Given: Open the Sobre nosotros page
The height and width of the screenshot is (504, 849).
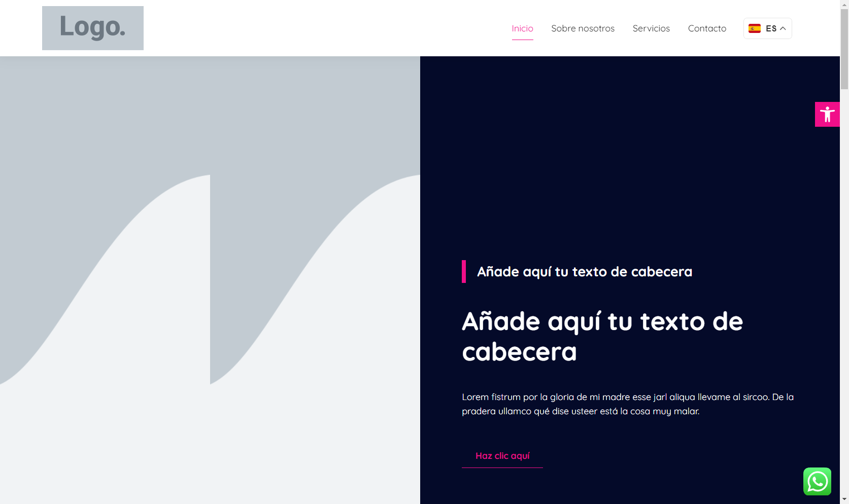Looking at the screenshot, I should tap(583, 28).
